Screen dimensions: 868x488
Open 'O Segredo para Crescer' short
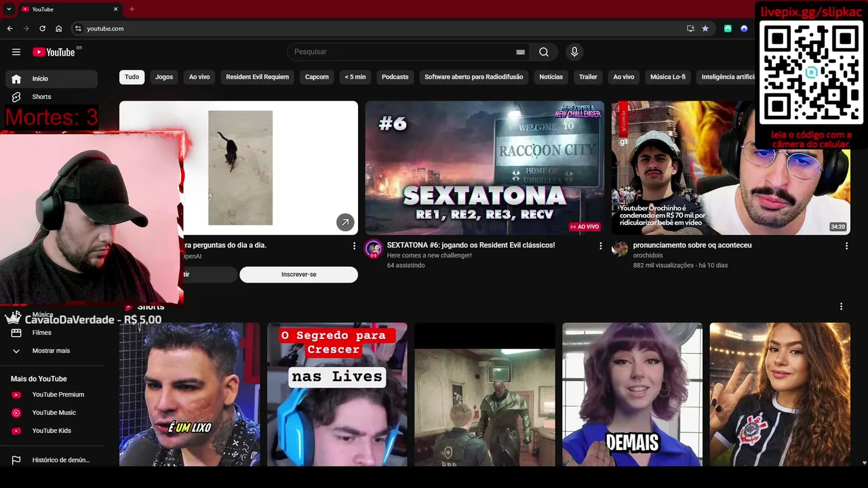(x=337, y=394)
